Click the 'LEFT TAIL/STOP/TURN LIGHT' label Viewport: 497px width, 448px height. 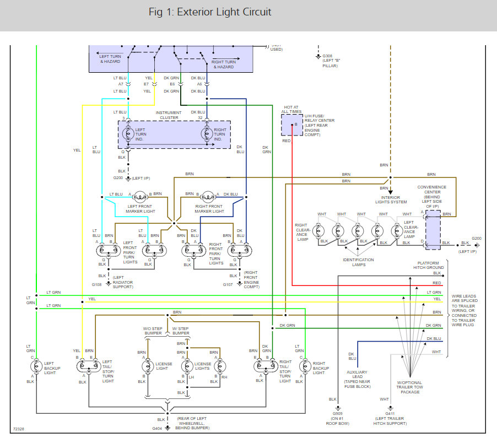(x=108, y=371)
